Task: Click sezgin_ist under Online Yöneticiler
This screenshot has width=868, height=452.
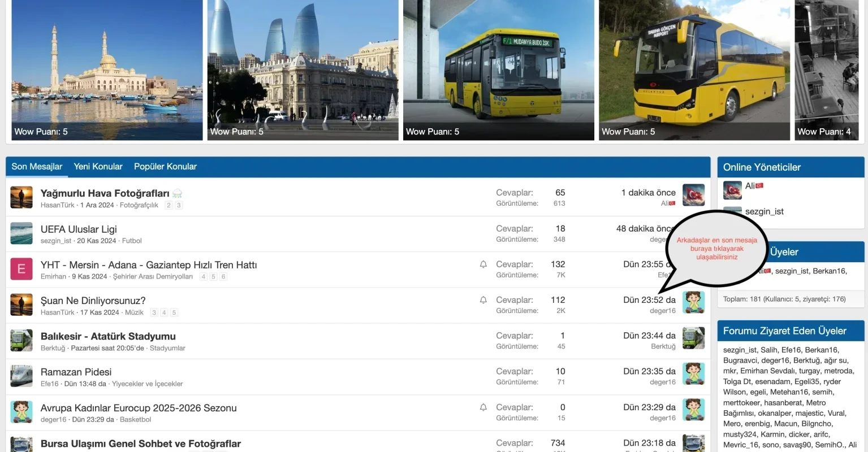Action: [x=764, y=211]
